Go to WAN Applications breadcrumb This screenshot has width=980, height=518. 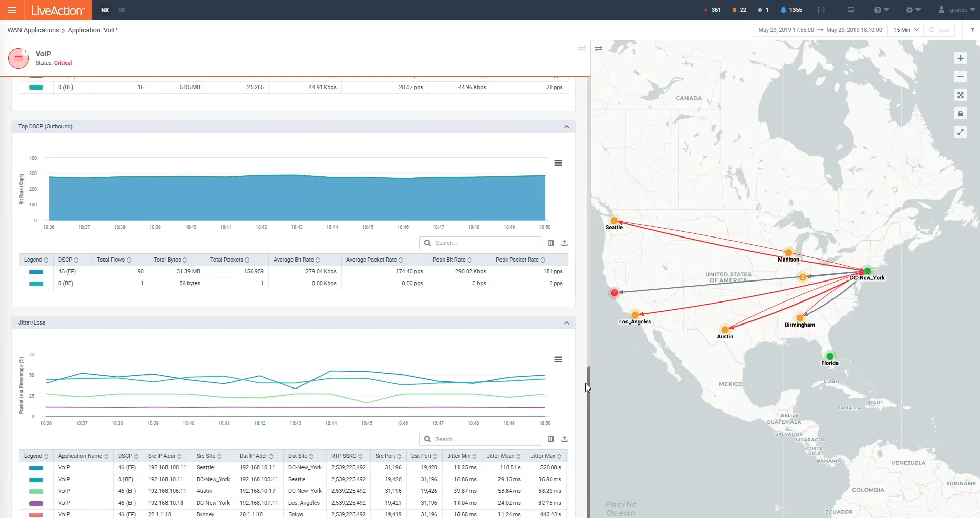(33, 30)
